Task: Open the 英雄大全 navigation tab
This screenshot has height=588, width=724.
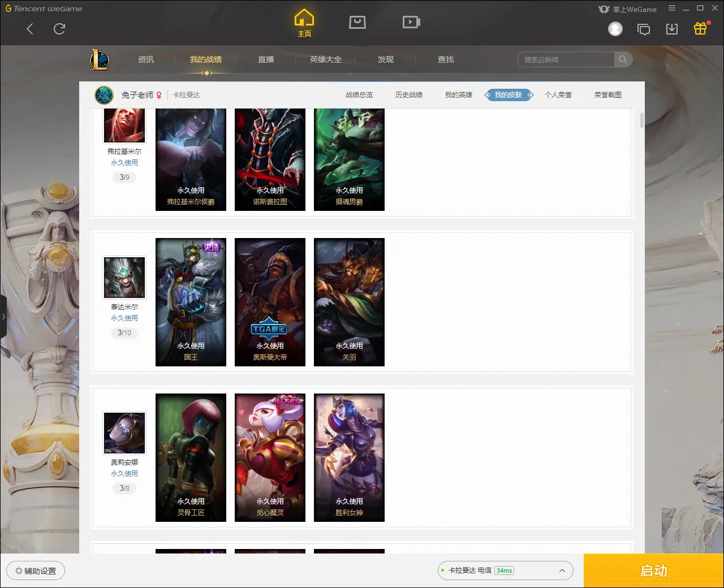Action: coord(326,59)
